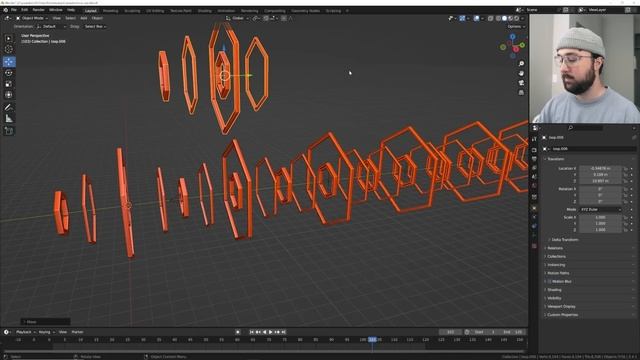Switch to rendered viewport shading
640x360 pixels.
[517, 18]
